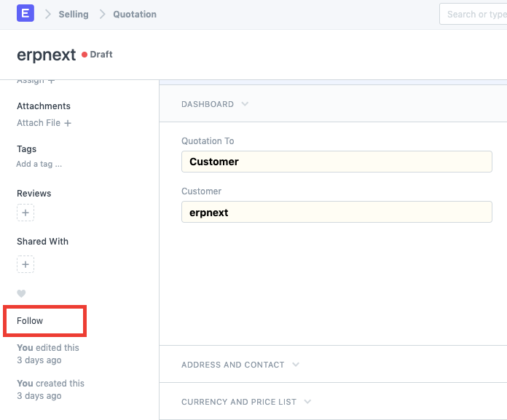The image size is (507, 420).
Task: Open the Quotation breadcrumb list
Action: pos(135,15)
